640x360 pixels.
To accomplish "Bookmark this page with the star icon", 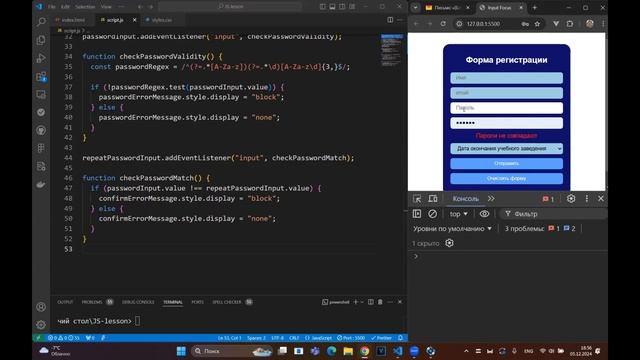I will point(537,24).
